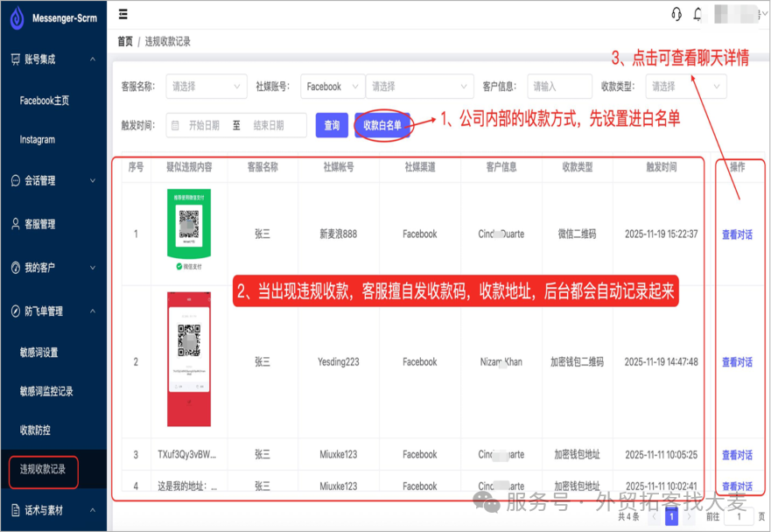Open Facebook主页 in sidebar
This screenshot has height=532, width=771.
click(x=45, y=101)
